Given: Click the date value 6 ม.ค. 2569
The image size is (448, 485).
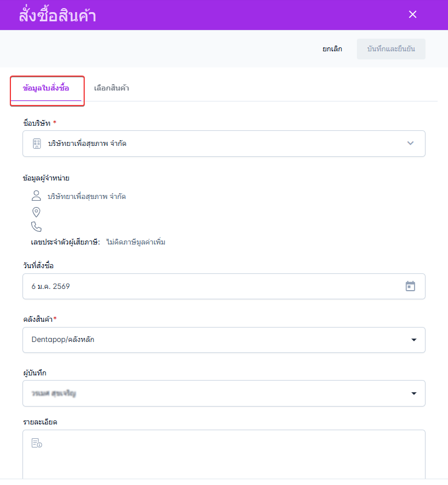Looking at the screenshot, I should [51, 286].
